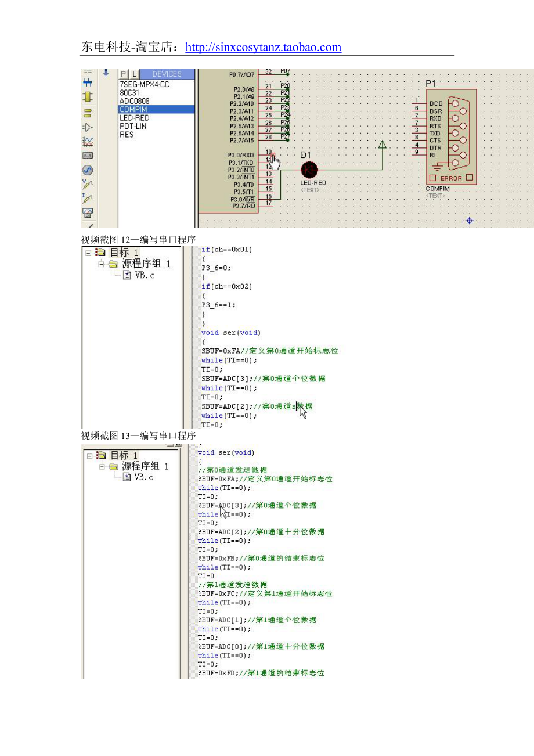The width and height of the screenshot is (534, 756).
Task: Click the blue origin marker in the schematic
Action: (x=470, y=221)
